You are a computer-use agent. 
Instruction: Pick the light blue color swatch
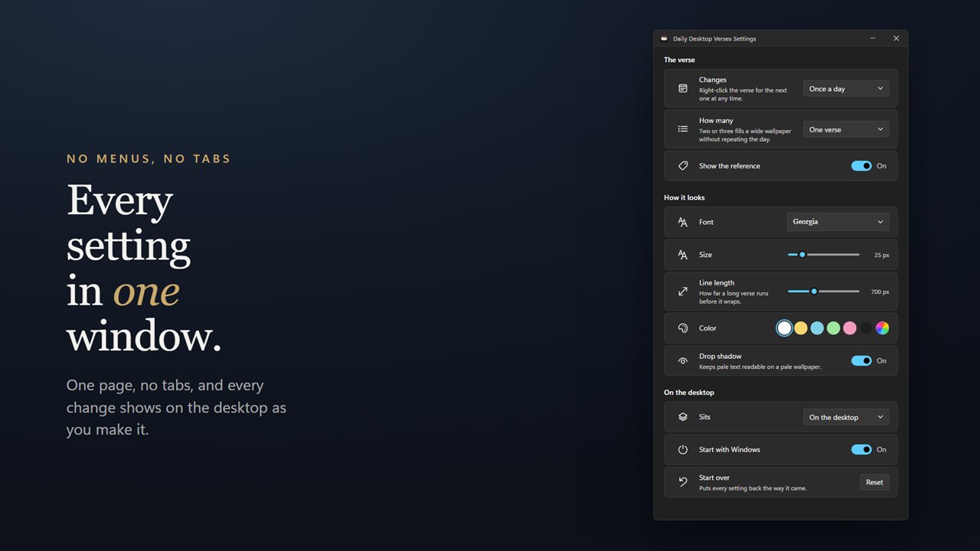pyautogui.click(x=817, y=328)
